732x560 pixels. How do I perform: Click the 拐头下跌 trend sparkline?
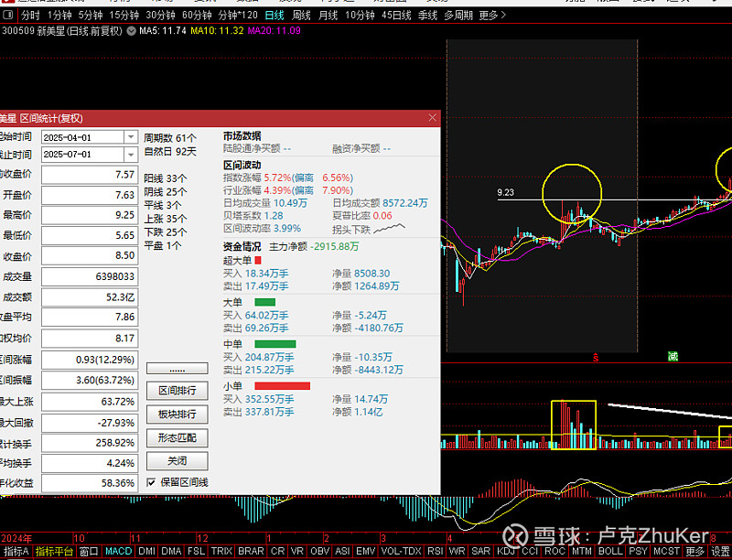point(390,228)
